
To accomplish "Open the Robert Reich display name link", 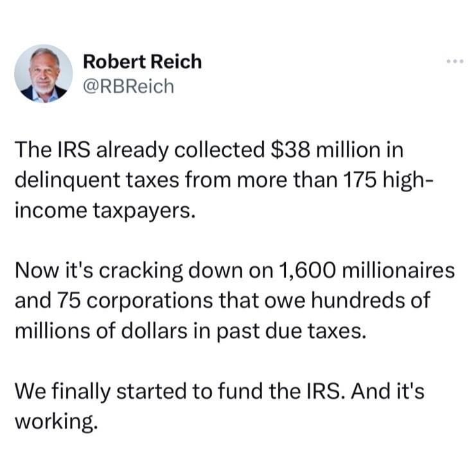I will pyautogui.click(x=143, y=62).
